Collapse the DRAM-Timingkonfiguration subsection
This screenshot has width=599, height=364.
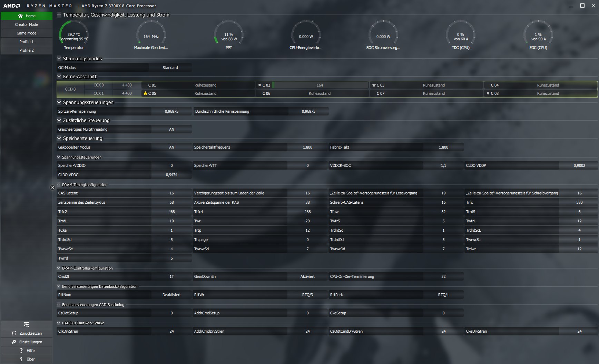click(x=59, y=185)
